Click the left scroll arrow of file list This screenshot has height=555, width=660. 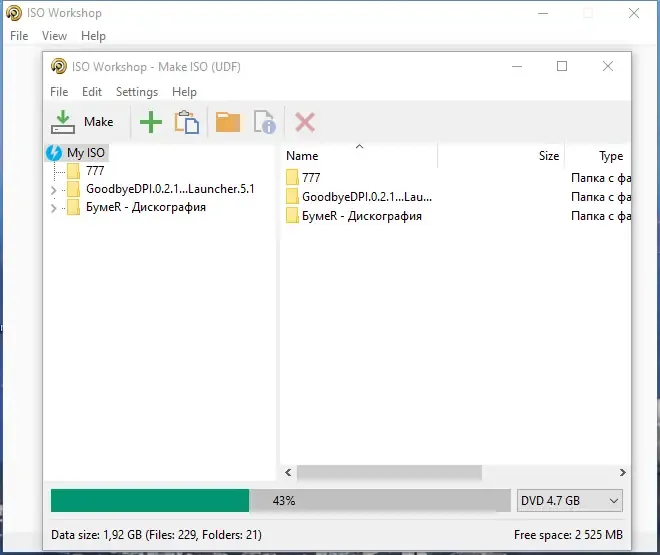click(288, 473)
